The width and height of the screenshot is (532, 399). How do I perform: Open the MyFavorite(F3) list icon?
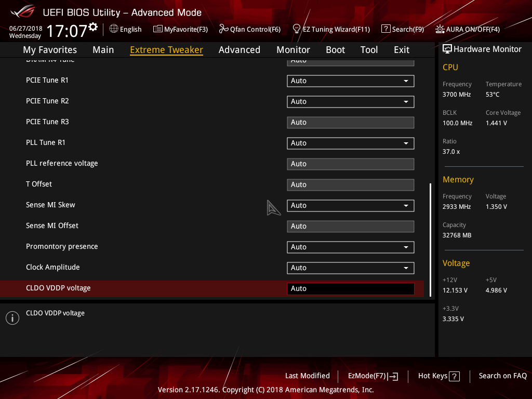(157, 29)
